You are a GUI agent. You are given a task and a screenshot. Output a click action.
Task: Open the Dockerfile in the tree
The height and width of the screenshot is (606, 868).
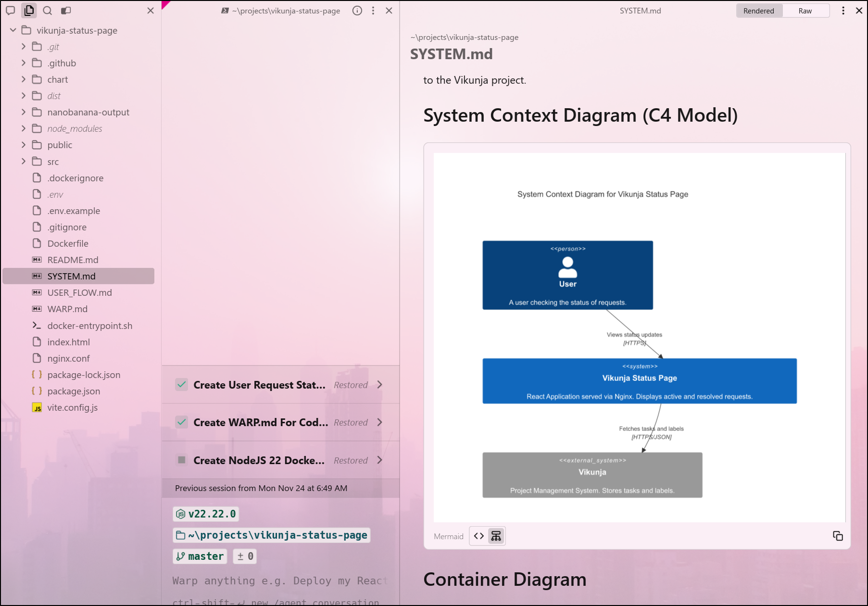coord(78,243)
